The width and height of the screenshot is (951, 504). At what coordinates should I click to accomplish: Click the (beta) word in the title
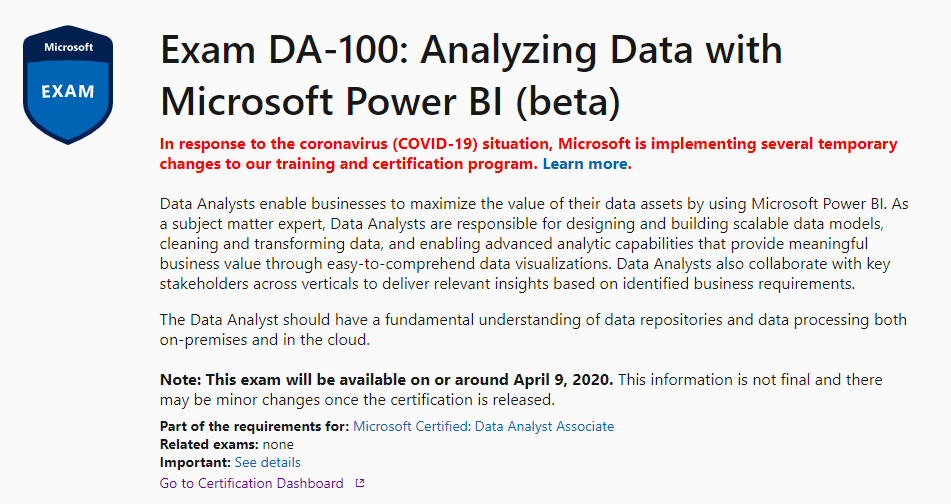coord(568,101)
